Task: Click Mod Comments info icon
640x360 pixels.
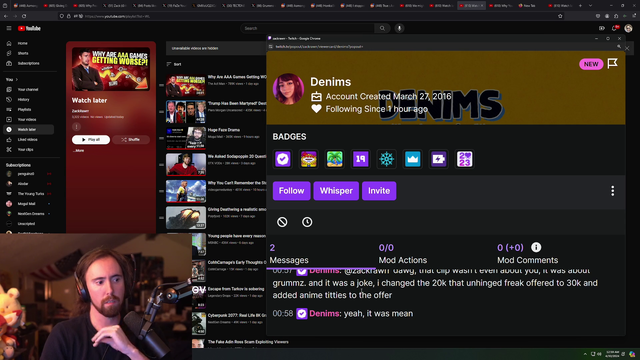Action: 536,247
